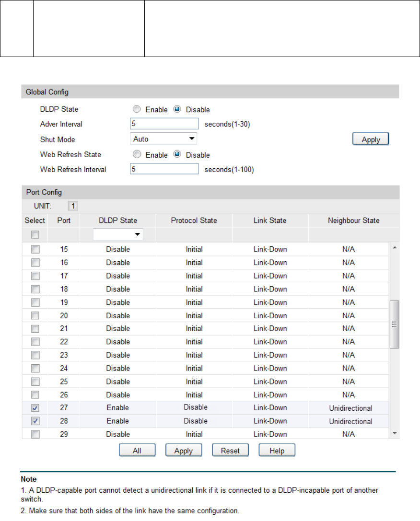Click the scrollbar up arrow
This screenshot has height=521, width=420.
point(395,247)
